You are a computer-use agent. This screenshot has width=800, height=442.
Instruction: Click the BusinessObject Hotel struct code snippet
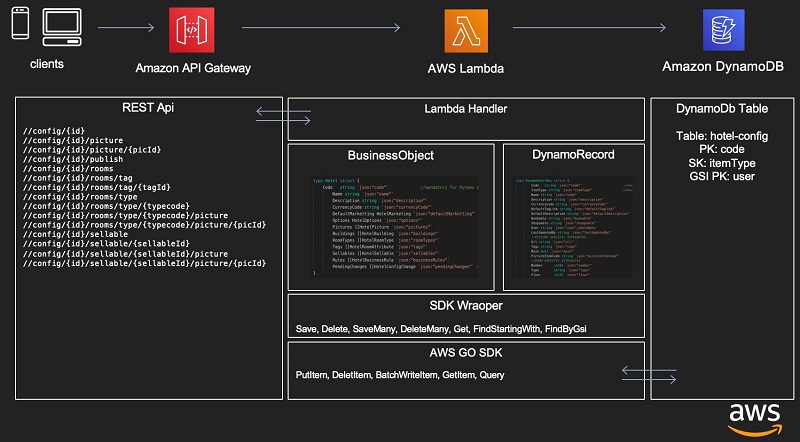pyautogui.click(x=395, y=227)
